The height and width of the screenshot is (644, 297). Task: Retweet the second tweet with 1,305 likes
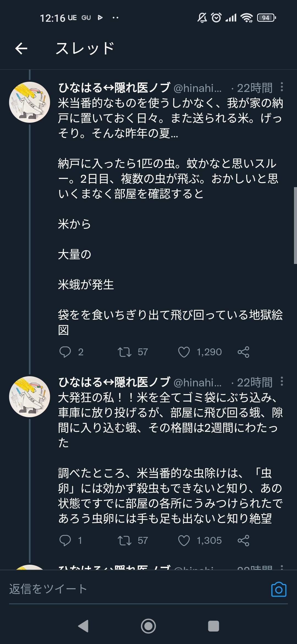point(125,540)
